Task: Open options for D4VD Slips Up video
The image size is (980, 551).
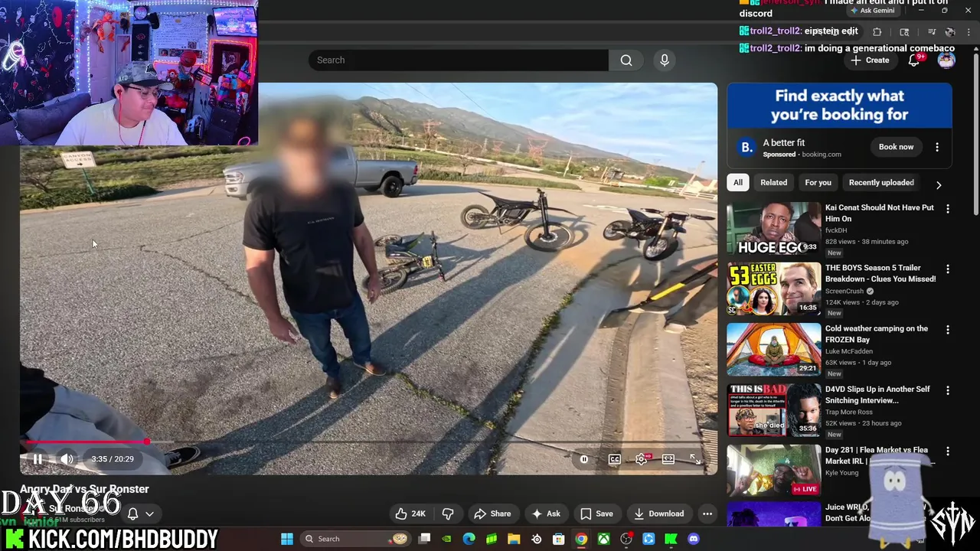Action: [948, 390]
